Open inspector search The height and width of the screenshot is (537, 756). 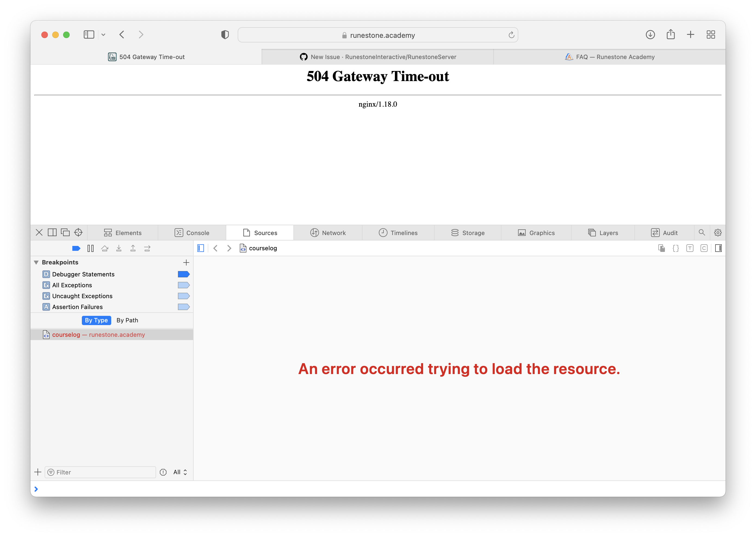[702, 233]
